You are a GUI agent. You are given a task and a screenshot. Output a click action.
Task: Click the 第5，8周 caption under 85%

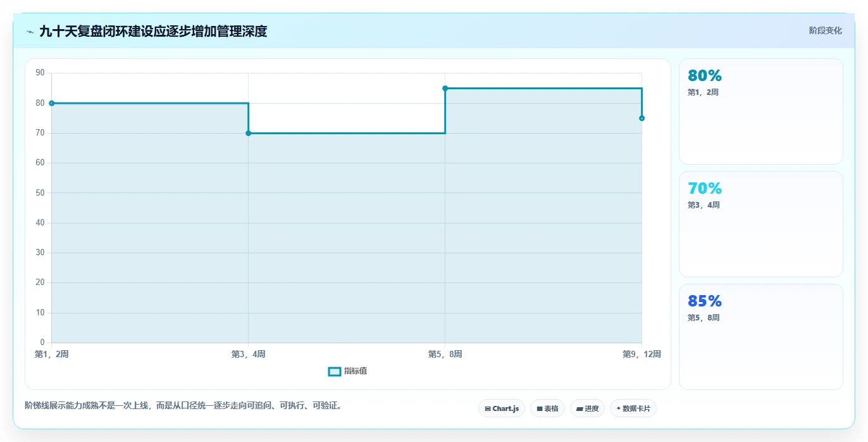(704, 318)
